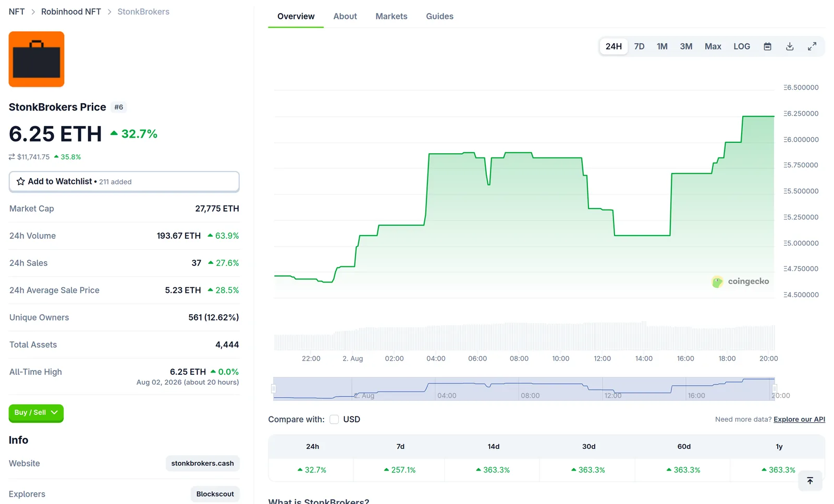Click the StonkBrokers breadcrumb
834x504 pixels.
coord(143,11)
